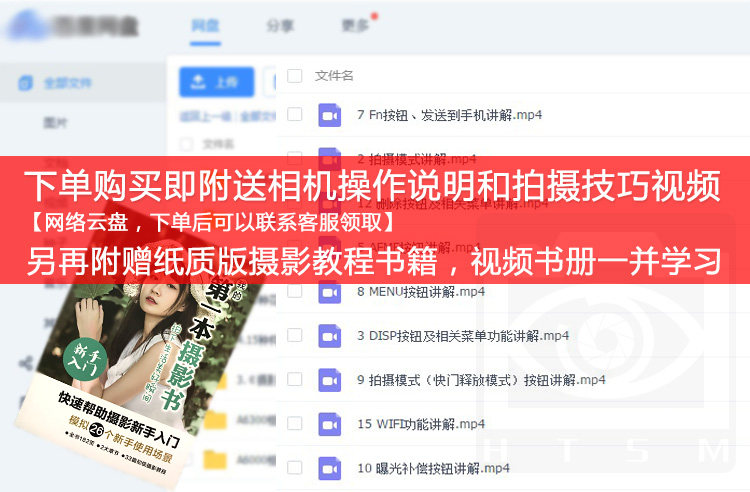The image size is (750, 492).
Task: Switch to the 网盘 tab
Action: coord(205,25)
